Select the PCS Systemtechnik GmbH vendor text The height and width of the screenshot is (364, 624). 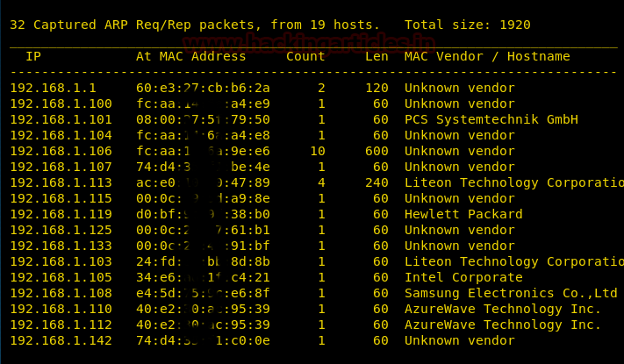491,120
